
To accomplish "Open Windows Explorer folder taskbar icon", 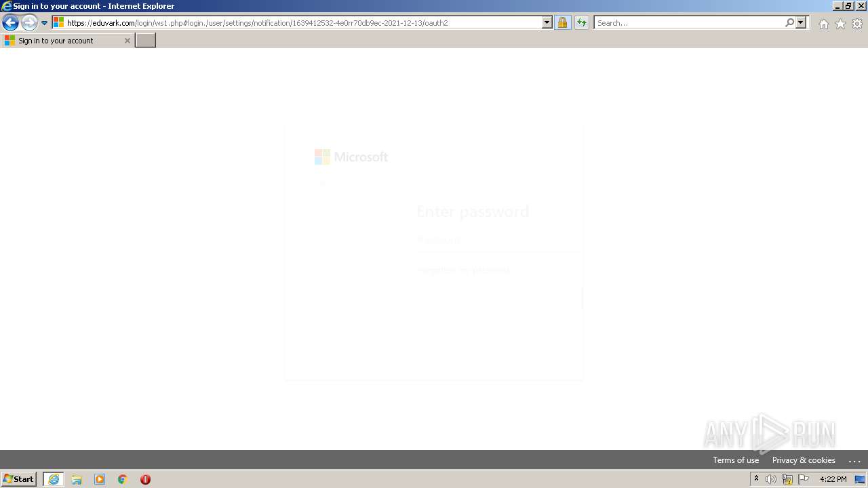I will pos(77,479).
